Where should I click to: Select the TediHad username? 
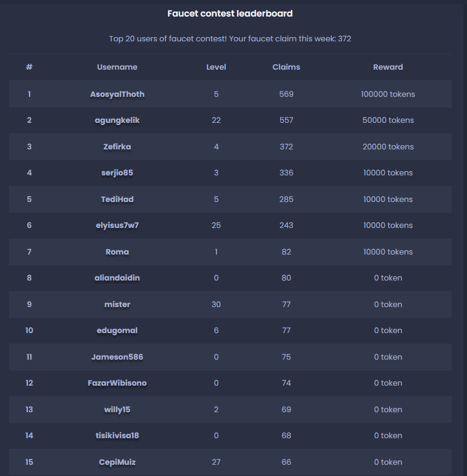(117, 199)
